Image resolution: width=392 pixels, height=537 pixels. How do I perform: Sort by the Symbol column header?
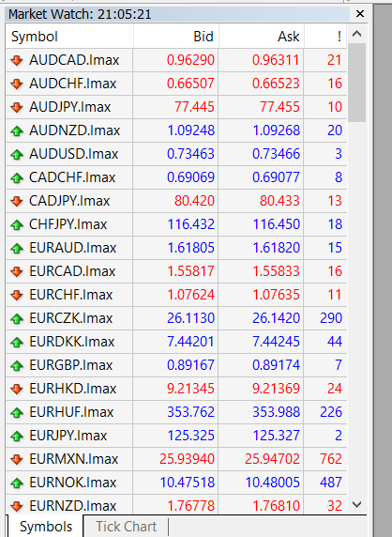click(x=69, y=37)
